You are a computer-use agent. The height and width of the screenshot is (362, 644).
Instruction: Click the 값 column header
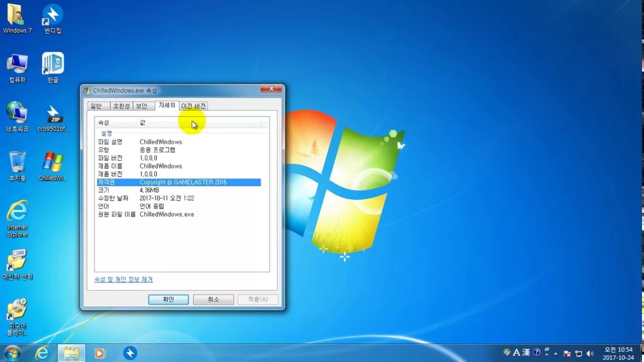coord(199,123)
